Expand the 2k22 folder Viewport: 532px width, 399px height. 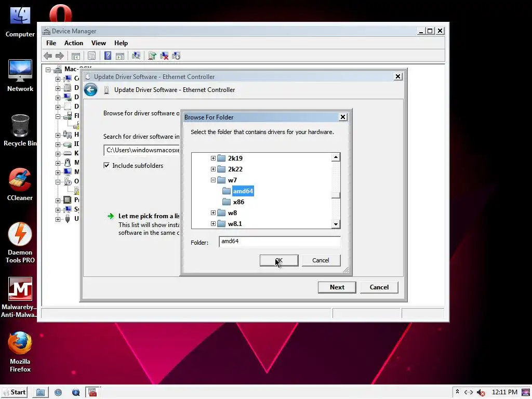tap(213, 169)
